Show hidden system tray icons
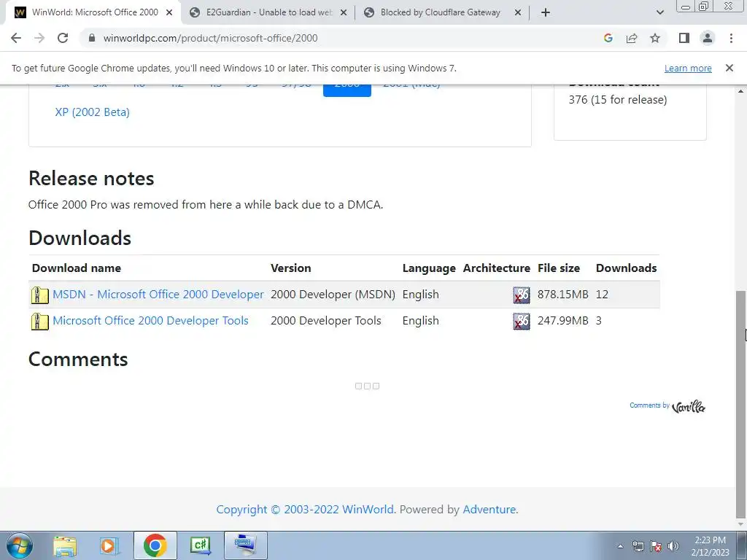This screenshot has width=747, height=560. [x=620, y=546]
